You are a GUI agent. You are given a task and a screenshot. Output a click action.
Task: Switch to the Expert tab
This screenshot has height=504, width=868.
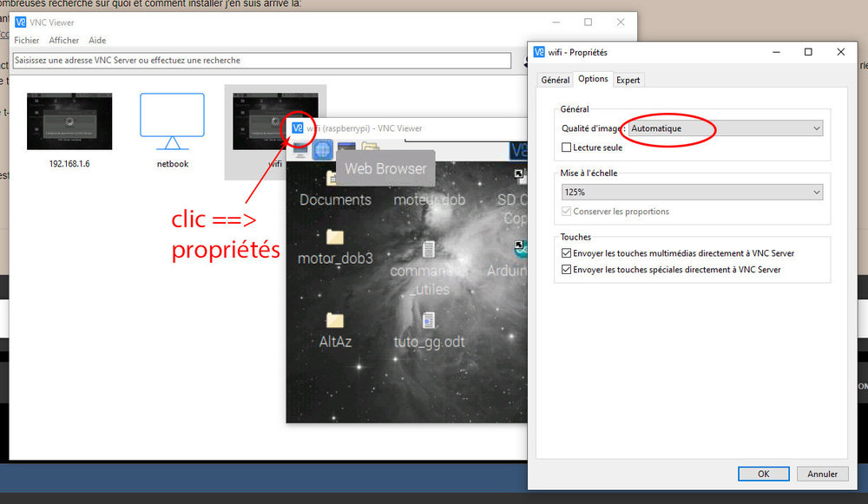click(628, 80)
